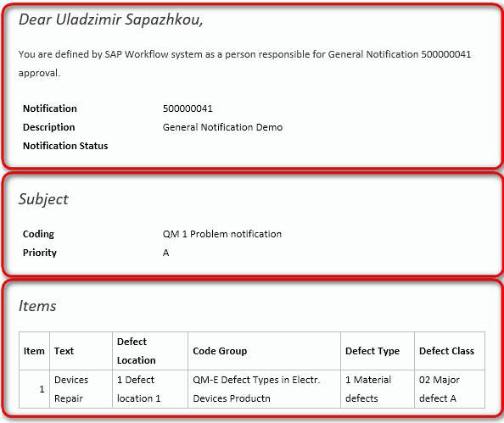Screen dimensions: 504x423
Task: Click the 'Item' column header
Action: (x=34, y=351)
